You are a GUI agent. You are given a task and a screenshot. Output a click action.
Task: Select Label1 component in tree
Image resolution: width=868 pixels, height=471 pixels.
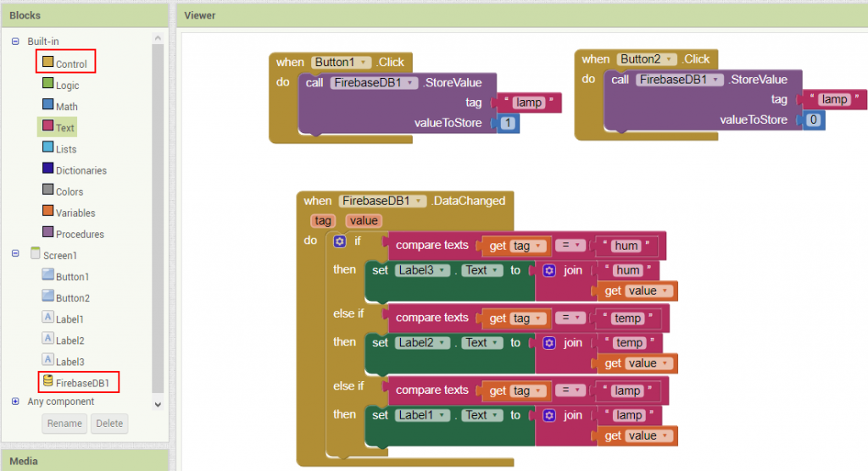coord(63,319)
